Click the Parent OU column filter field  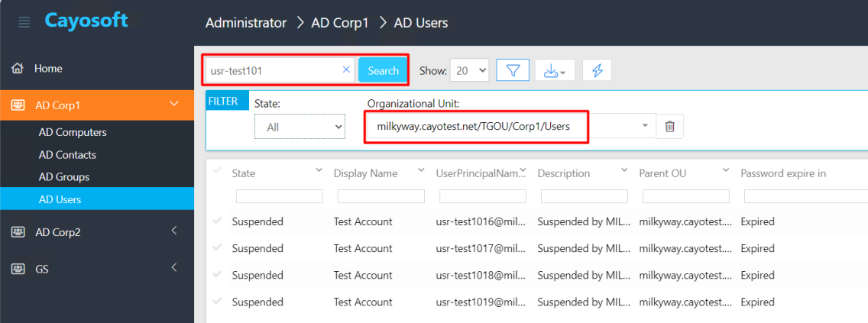(x=686, y=196)
